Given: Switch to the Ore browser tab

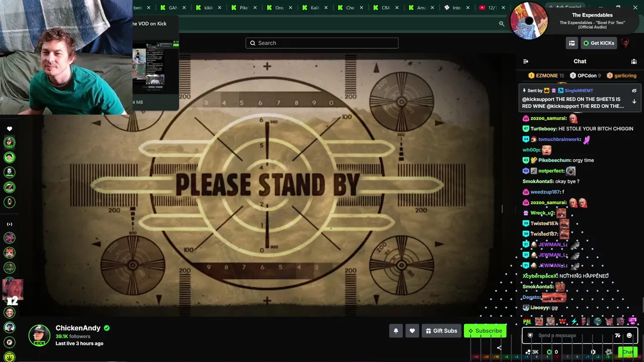Looking at the screenshot, I should (279, 8).
